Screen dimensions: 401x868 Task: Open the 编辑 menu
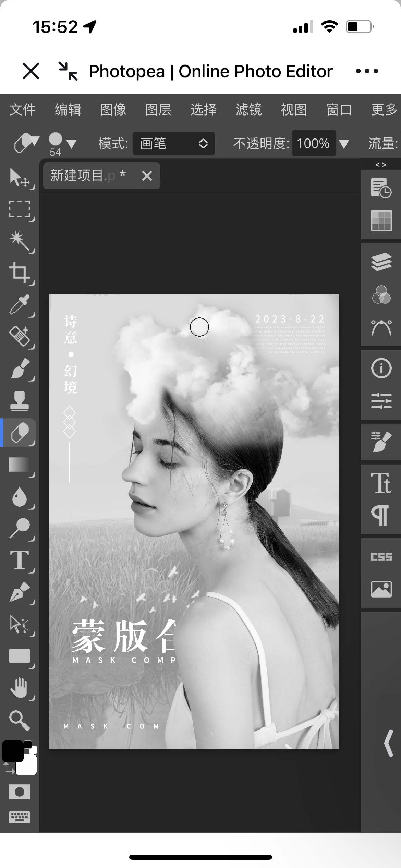pyautogui.click(x=68, y=110)
